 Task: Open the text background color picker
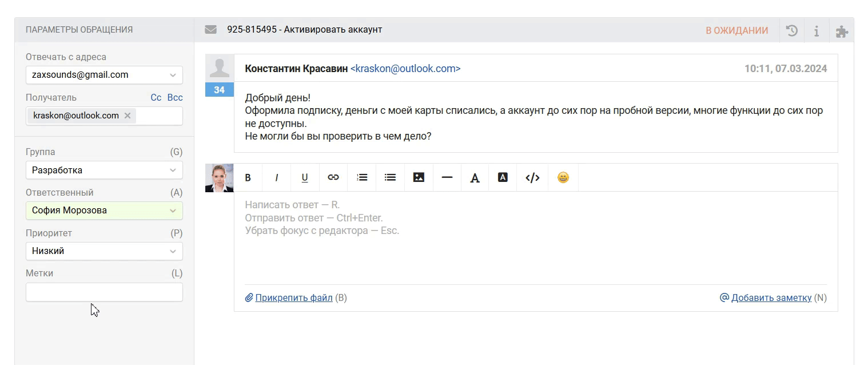[x=503, y=177]
